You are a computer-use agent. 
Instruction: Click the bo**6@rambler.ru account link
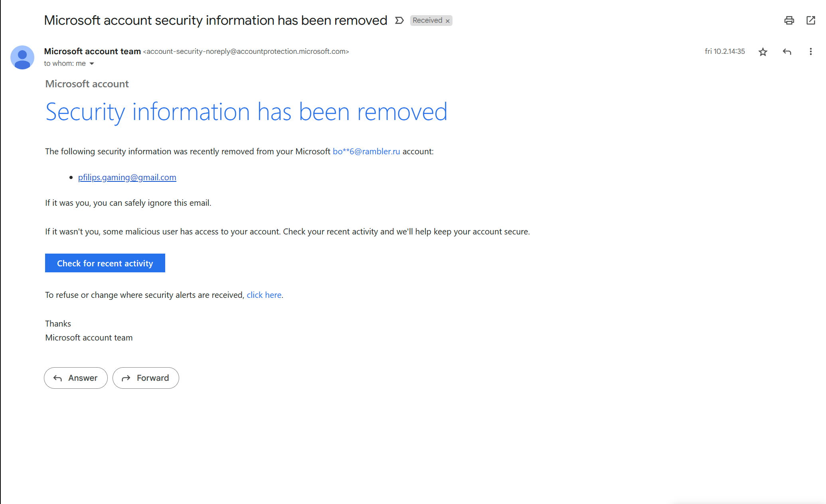click(366, 152)
